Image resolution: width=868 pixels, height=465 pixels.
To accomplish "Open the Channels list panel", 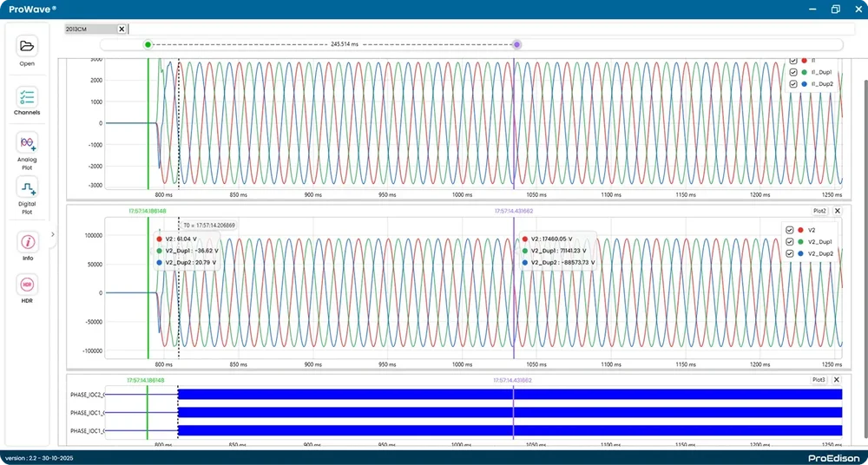I will point(27,97).
